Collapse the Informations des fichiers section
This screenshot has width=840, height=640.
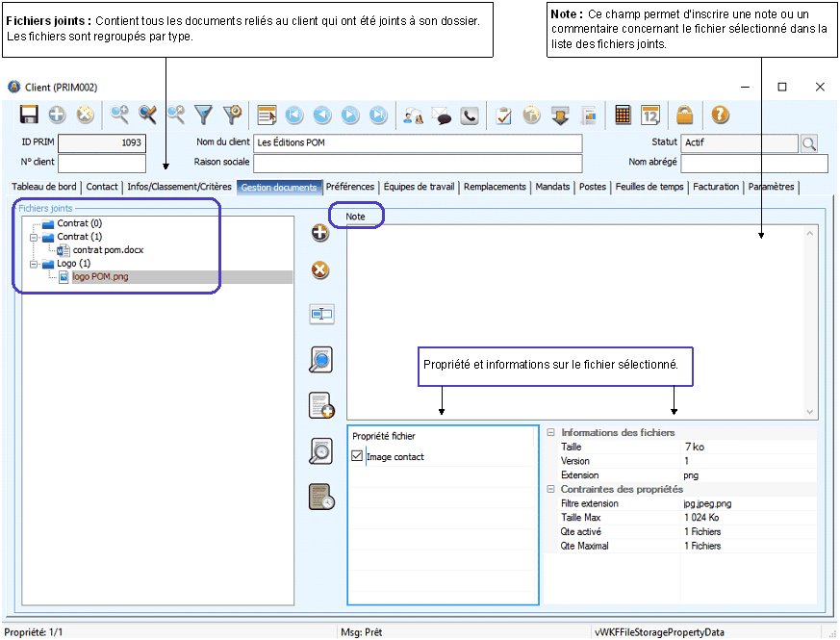(x=551, y=433)
